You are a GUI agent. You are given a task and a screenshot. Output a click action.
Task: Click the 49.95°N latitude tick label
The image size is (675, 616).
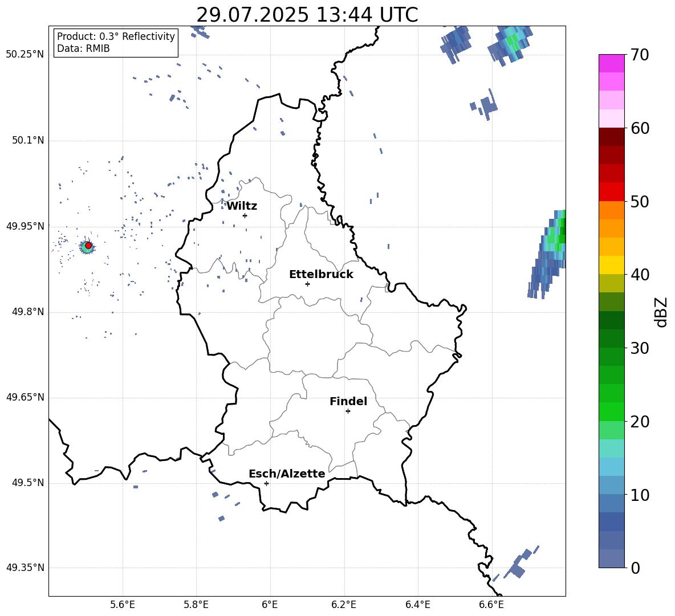(x=25, y=226)
